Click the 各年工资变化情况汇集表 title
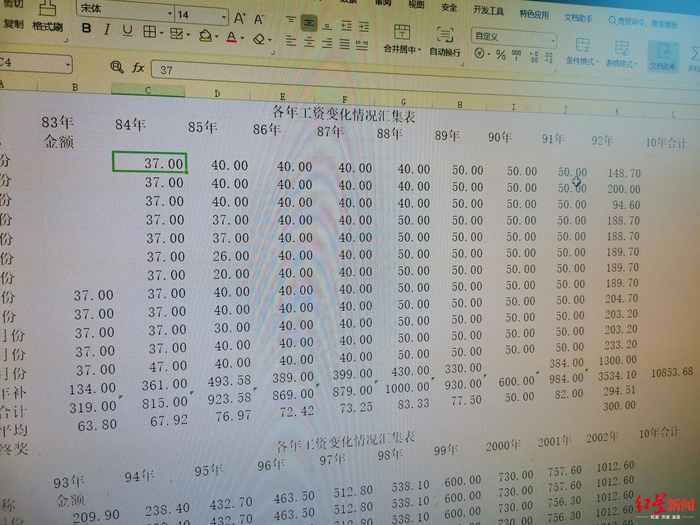Image resolution: width=700 pixels, height=525 pixels. pos(344,113)
